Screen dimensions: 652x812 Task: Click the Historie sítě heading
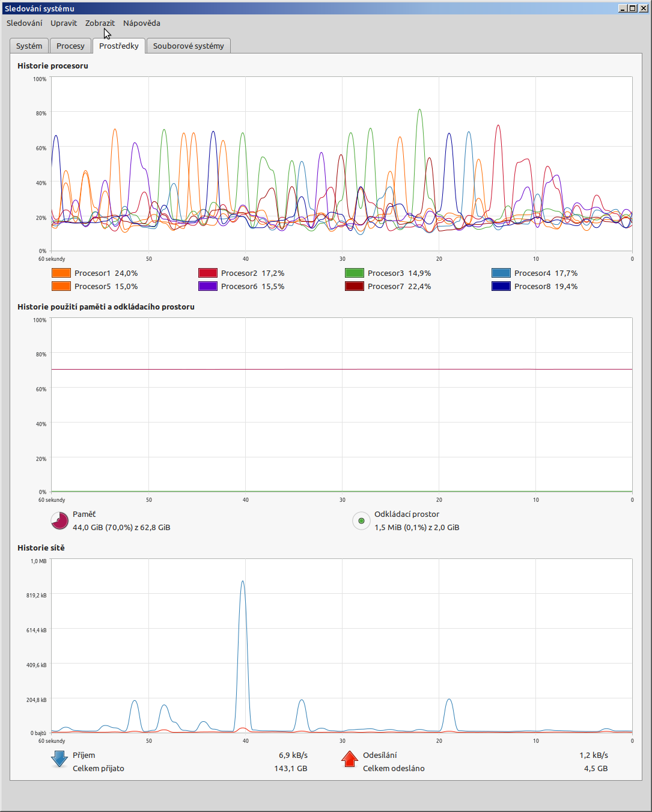tap(41, 548)
